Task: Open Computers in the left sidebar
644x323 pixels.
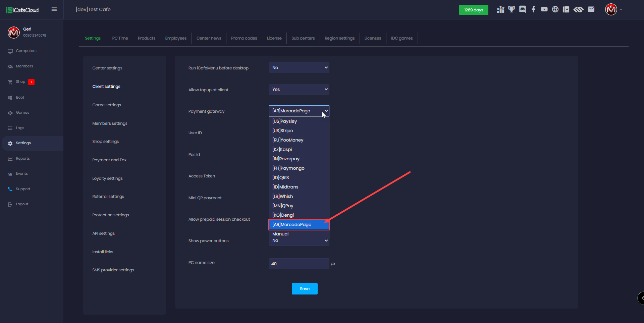Action: (x=26, y=51)
